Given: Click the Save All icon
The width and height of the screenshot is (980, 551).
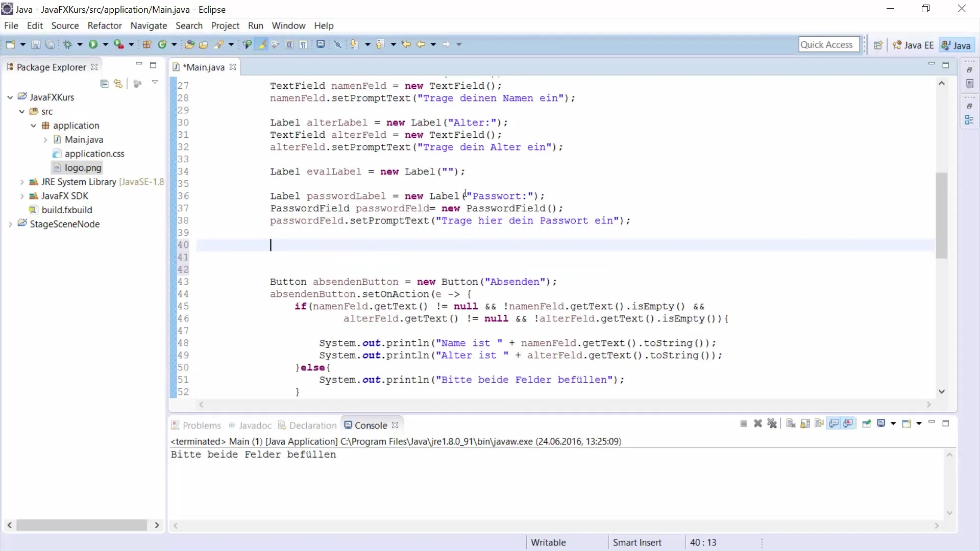Looking at the screenshot, I should [x=50, y=44].
